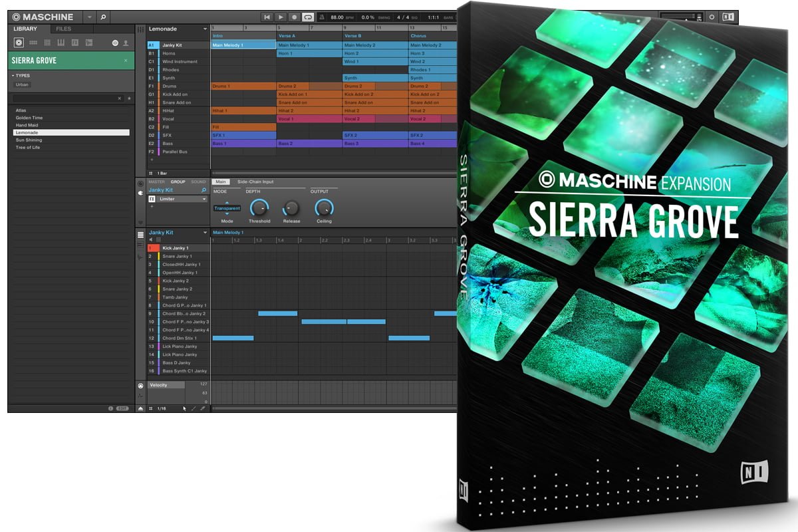798x532 pixels.
Task: Clear the browser search field
Action: [120, 98]
